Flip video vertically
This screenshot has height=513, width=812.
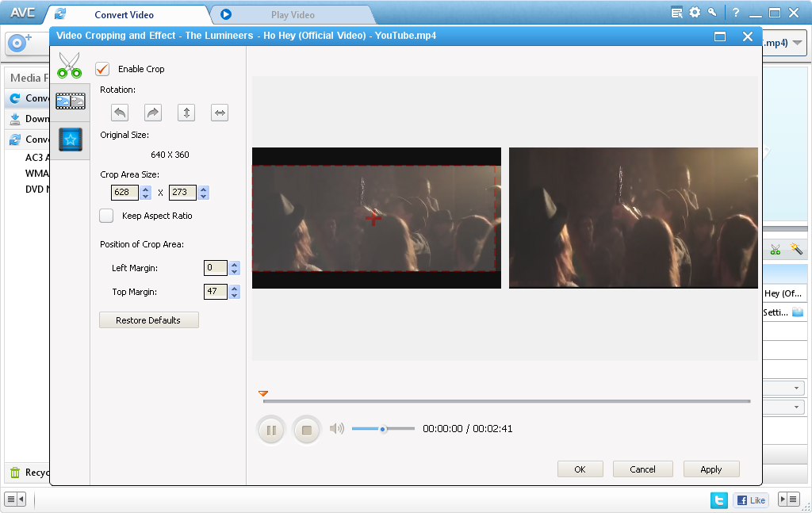[186, 113]
